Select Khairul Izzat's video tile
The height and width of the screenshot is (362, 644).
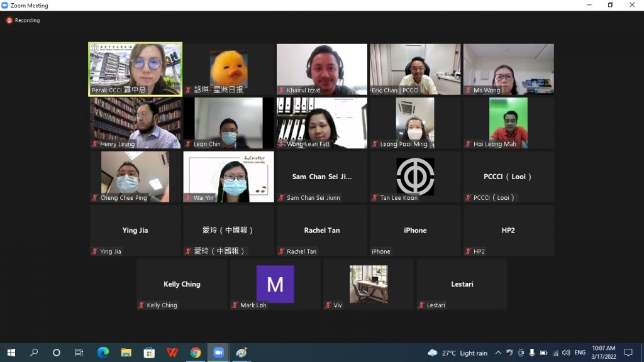coord(322,69)
